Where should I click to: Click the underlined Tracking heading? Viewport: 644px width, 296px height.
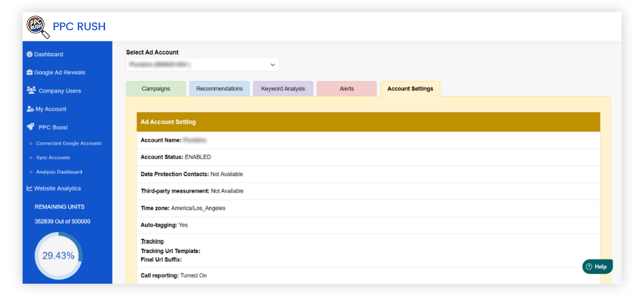tap(152, 241)
